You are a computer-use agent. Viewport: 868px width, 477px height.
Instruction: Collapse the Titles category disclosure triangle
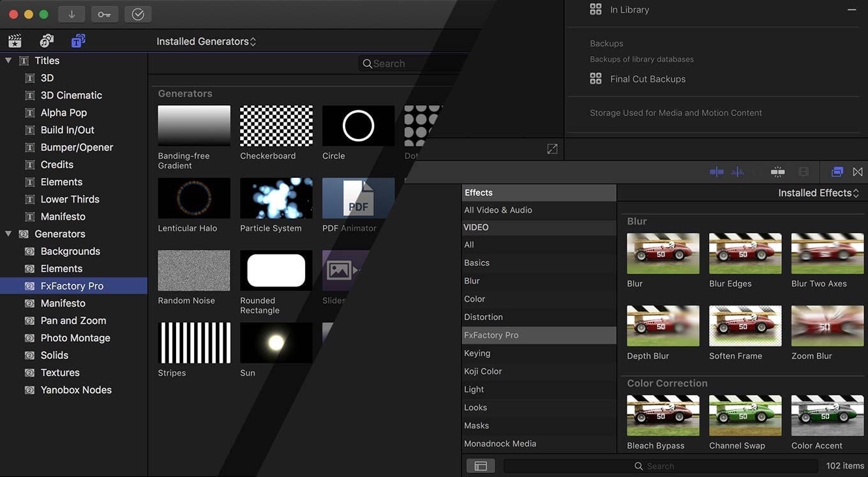pyautogui.click(x=8, y=60)
